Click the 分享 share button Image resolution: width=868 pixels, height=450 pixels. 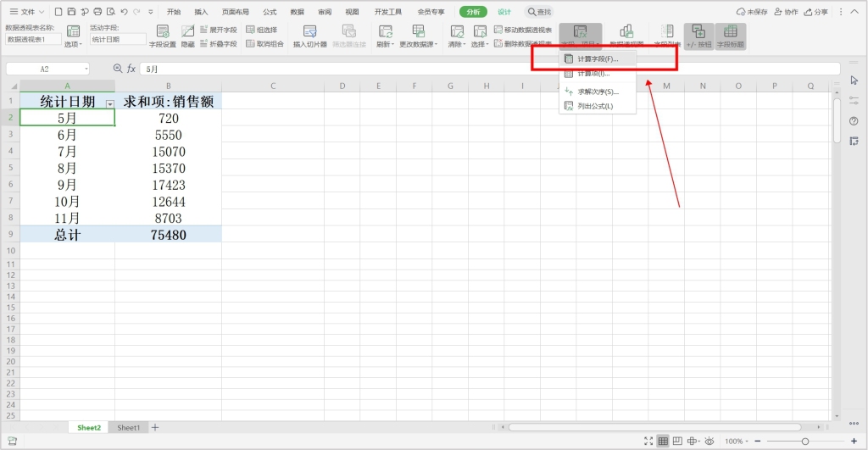pos(816,12)
